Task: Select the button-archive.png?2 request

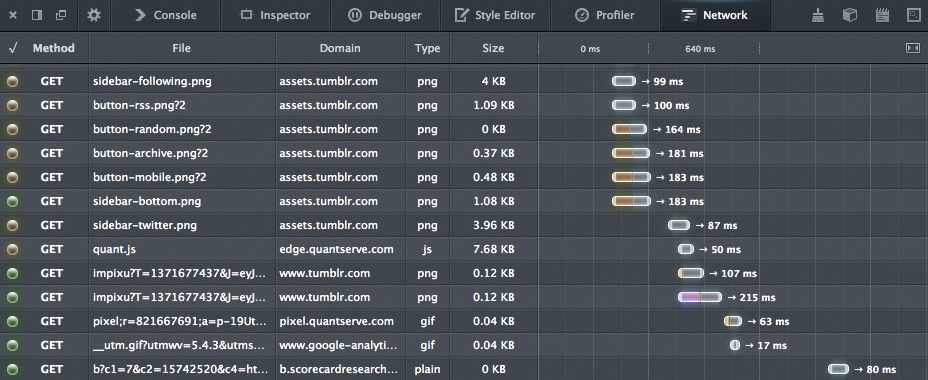Action: [464, 153]
